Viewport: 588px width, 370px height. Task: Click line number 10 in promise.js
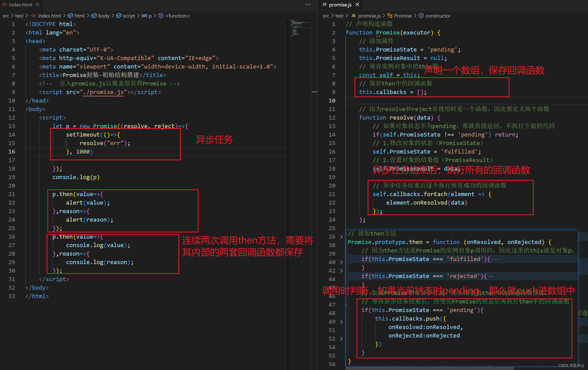click(x=332, y=101)
